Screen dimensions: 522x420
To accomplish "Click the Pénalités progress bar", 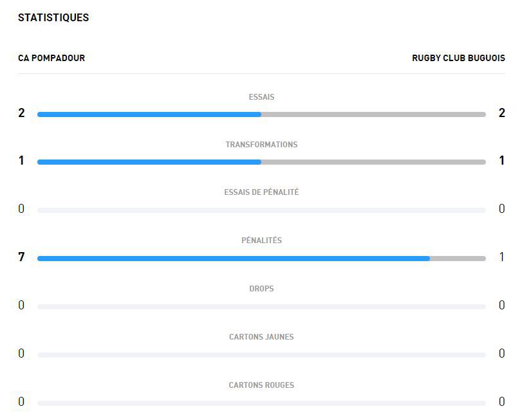I will (261, 259).
